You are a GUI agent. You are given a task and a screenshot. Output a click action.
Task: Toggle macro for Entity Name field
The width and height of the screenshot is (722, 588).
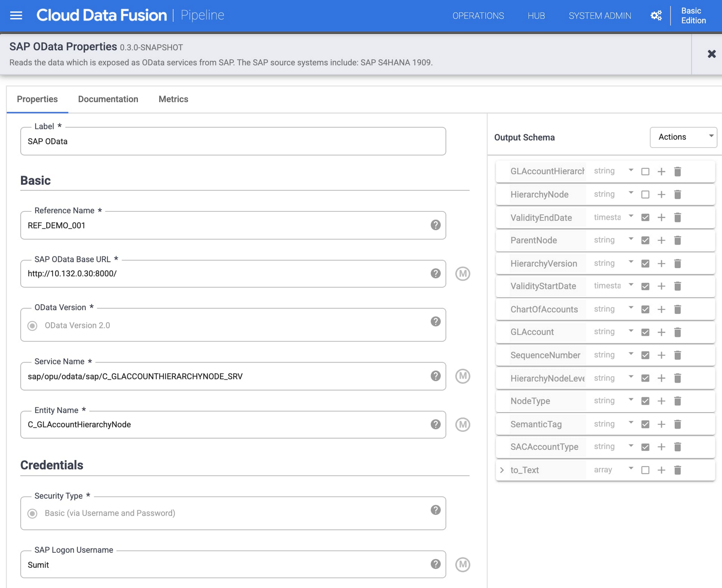pyautogui.click(x=462, y=425)
